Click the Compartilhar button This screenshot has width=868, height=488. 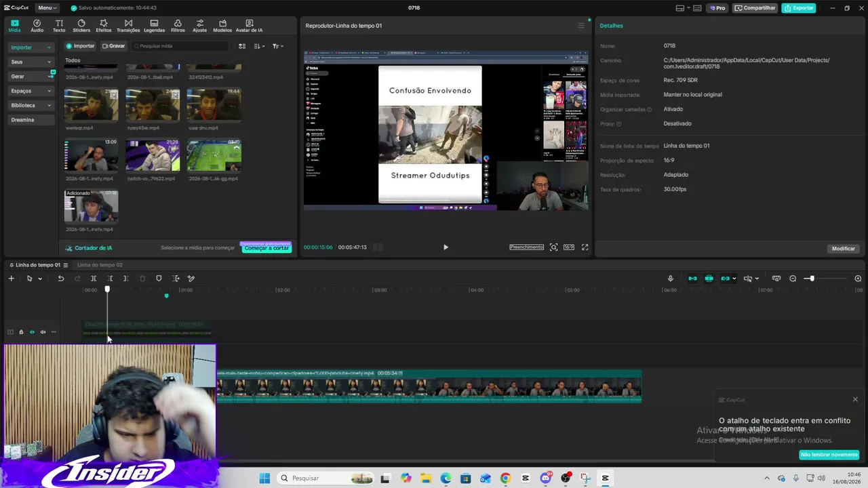755,8
